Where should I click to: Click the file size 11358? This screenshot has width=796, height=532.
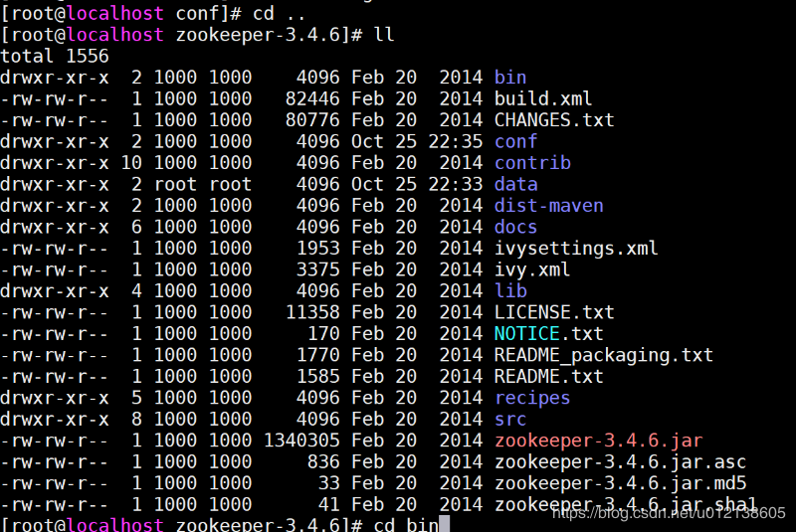coord(312,312)
